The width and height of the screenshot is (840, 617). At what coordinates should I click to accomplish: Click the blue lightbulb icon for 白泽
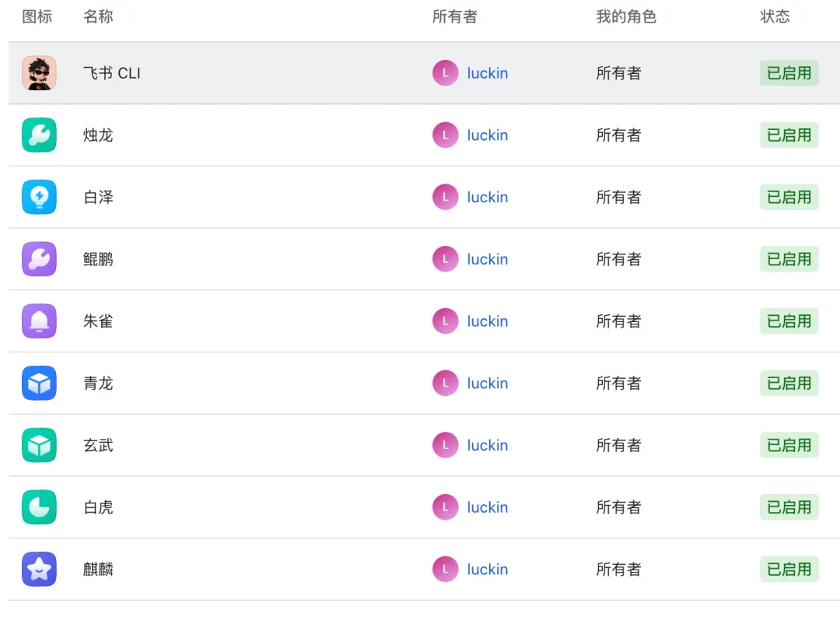point(39,198)
